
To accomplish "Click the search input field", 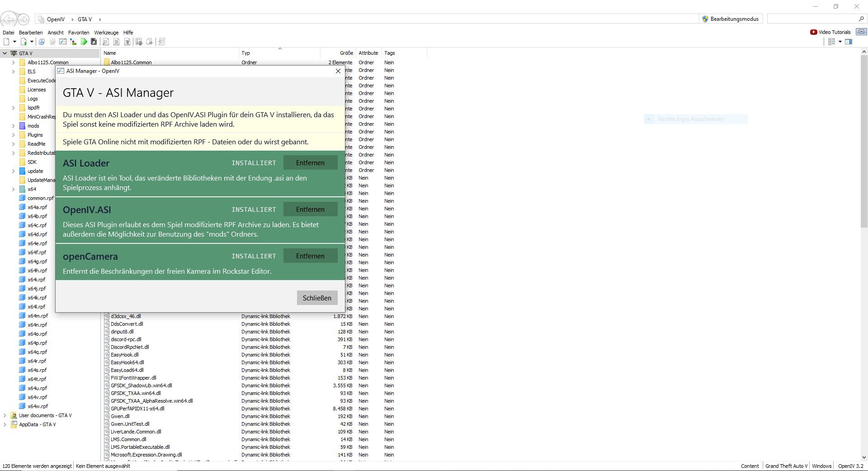I will pos(811,19).
